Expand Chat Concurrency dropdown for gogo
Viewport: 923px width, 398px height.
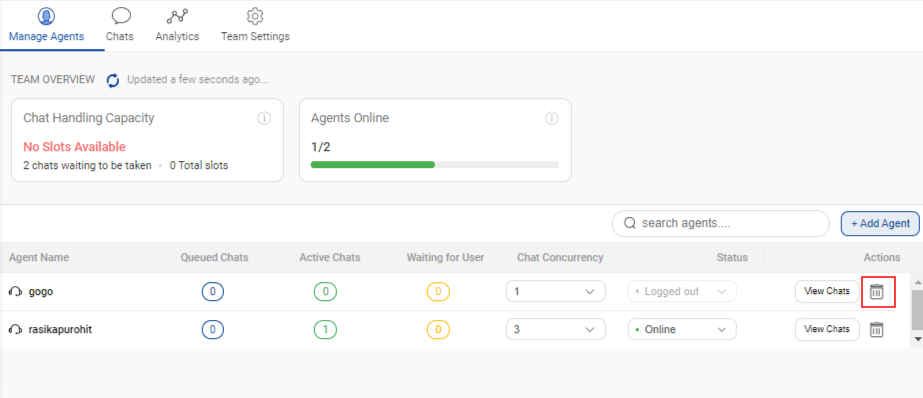[x=556, y=291]
